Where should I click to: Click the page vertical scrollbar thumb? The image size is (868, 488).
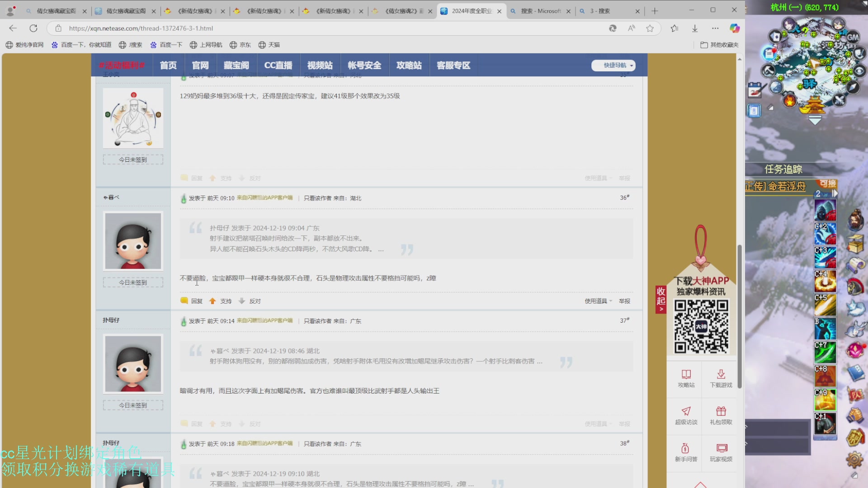[740, 316]
